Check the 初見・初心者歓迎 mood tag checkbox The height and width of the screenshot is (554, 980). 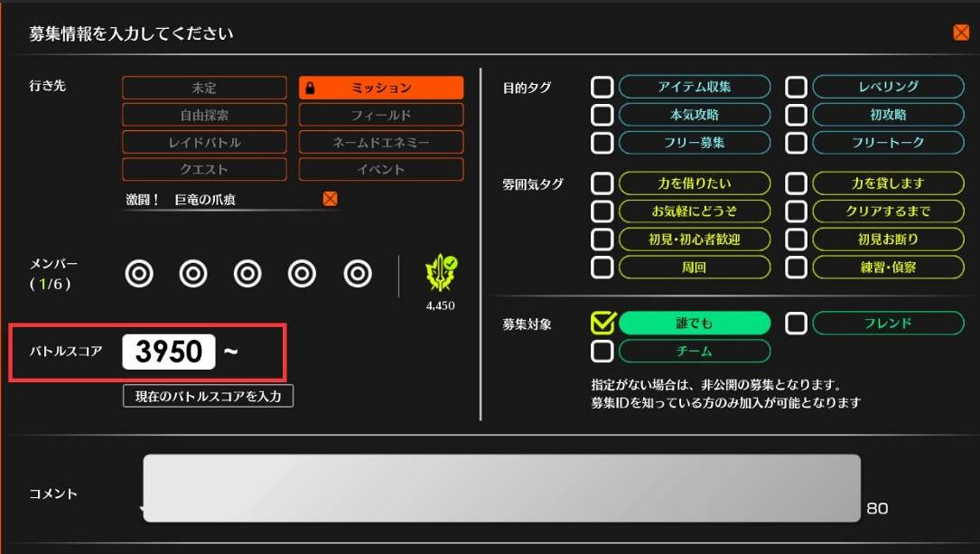click(602, 239)
